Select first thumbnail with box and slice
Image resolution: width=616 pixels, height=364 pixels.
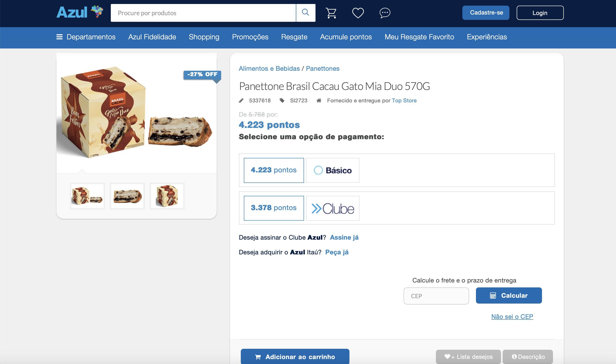tap(87, 196)
